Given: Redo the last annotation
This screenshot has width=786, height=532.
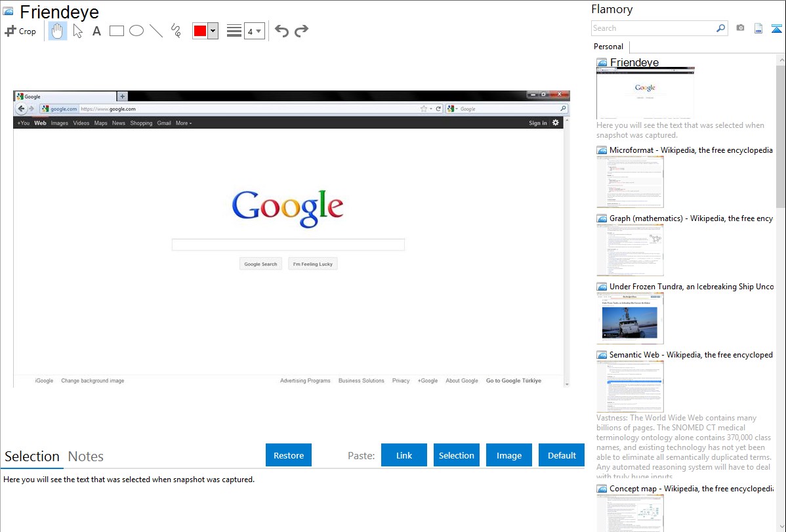Looking at the screenshot, I should click(301, 31).
